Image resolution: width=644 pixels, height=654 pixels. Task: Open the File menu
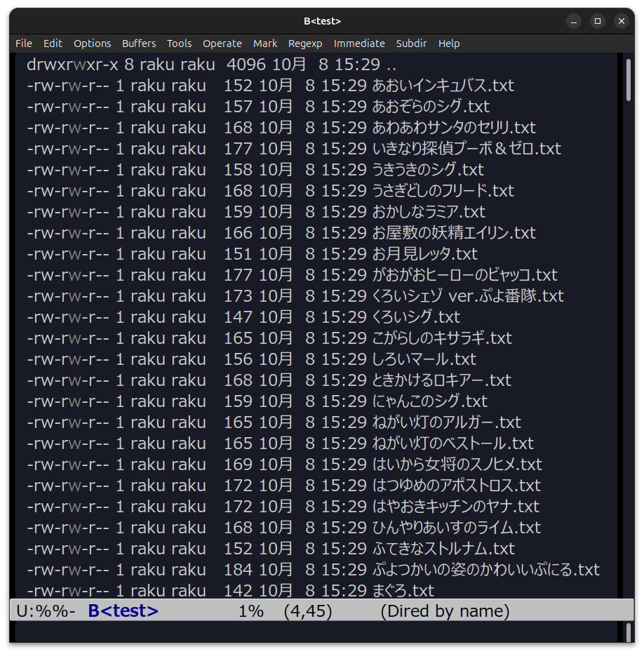[x=24, y=44]
